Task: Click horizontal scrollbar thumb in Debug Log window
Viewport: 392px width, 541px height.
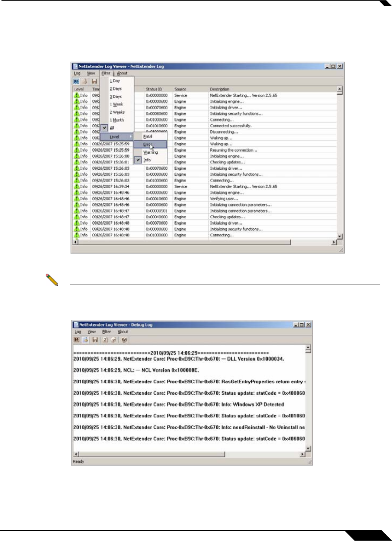Action: click(152, 454)
